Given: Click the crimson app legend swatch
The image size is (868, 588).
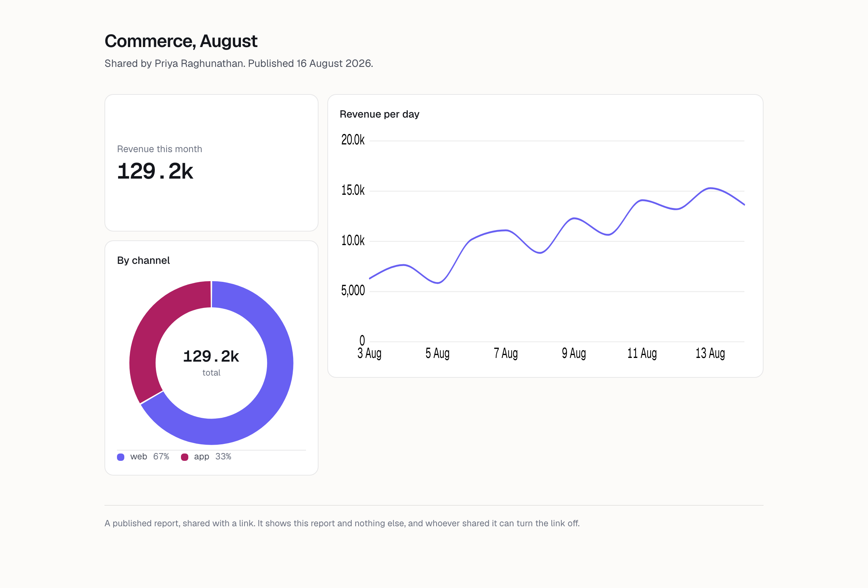Looking at the screenshot, I should pyautogui.click(x=185, y=457).
